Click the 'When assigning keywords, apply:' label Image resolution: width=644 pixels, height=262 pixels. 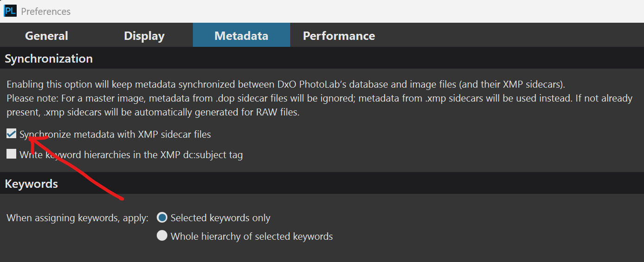(77, 218)
